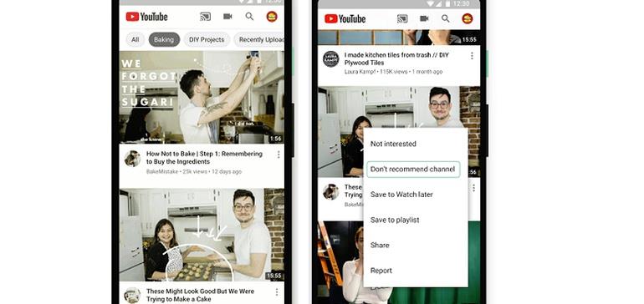Image resolution: width=644 pixels, height=304 pixels.
Task: Select the DIY Projects filter chip
Action: [x=207, y=40]
